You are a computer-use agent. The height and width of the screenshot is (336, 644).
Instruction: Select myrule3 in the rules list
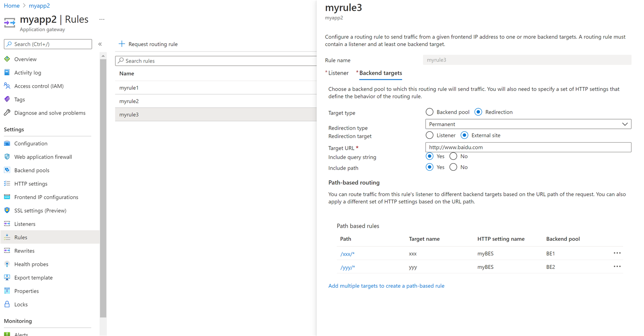pos(216,115)
